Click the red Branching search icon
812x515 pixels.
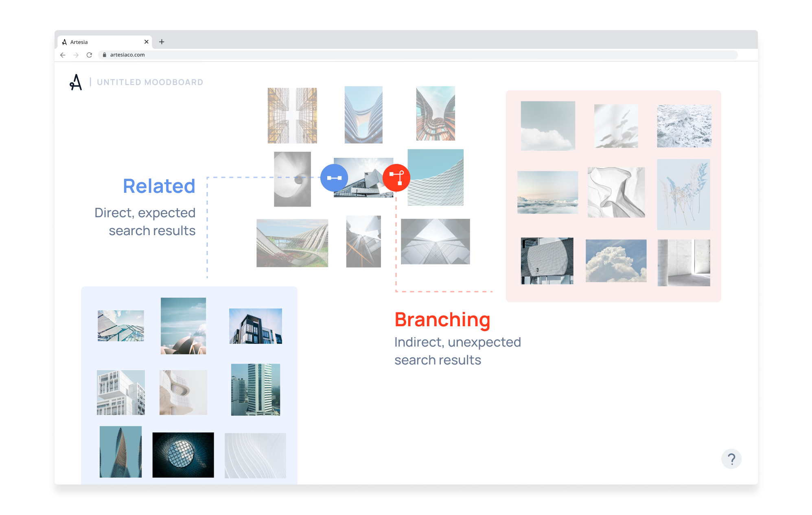tap(396, 178)
